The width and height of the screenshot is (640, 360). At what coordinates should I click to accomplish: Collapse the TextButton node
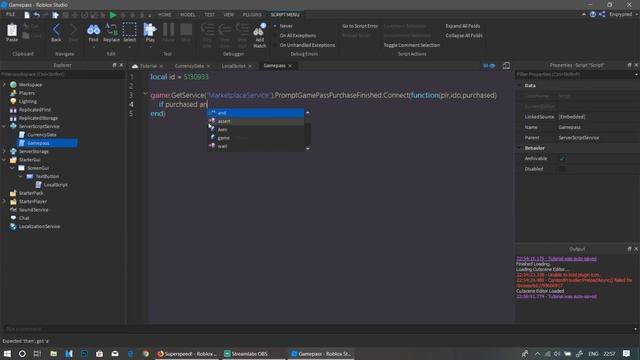(x=20, y=176)
